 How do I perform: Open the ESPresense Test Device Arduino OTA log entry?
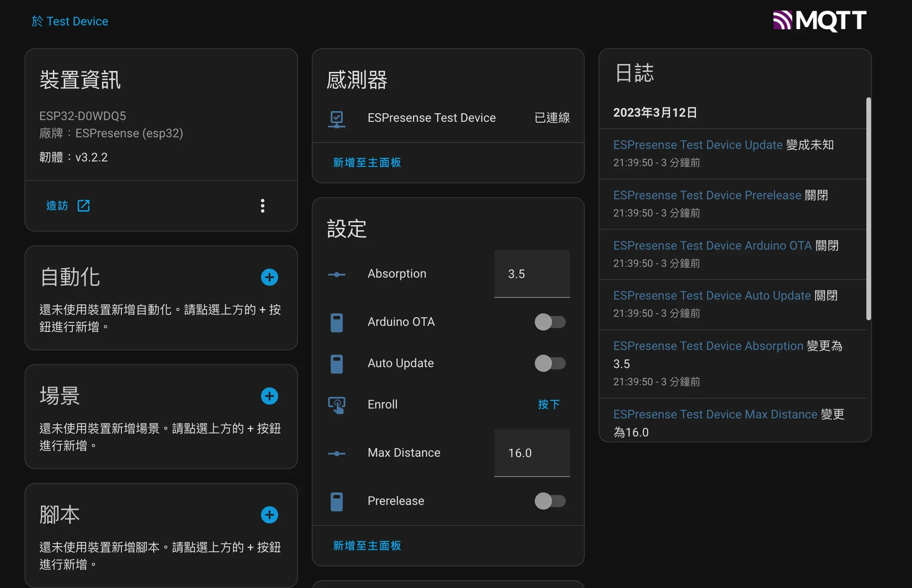pyautogui.click(x=712, y=245)
